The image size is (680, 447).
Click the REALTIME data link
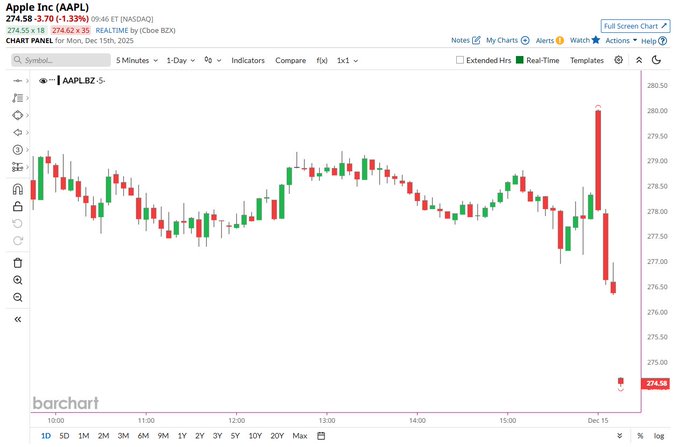pos(112,30)
